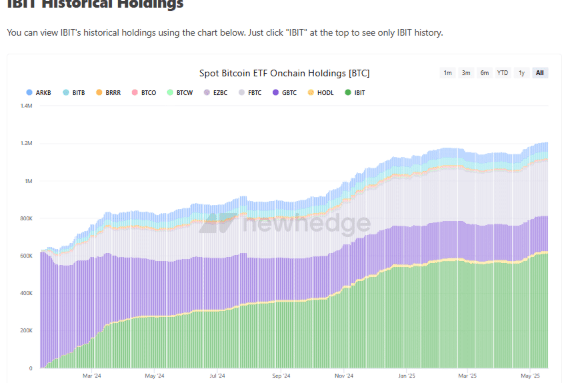Click the EZBC legend marker

207,93
